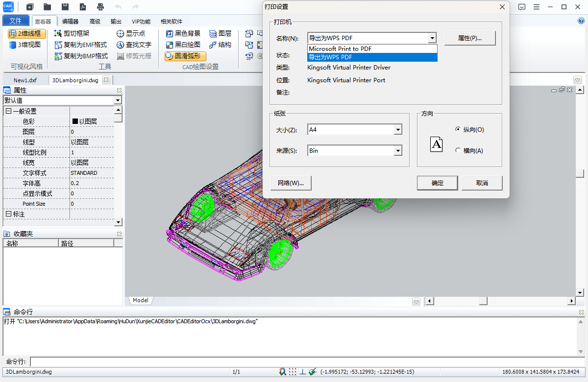Toggle the 圆滑弧形 smooth arc option

(185, 56)
